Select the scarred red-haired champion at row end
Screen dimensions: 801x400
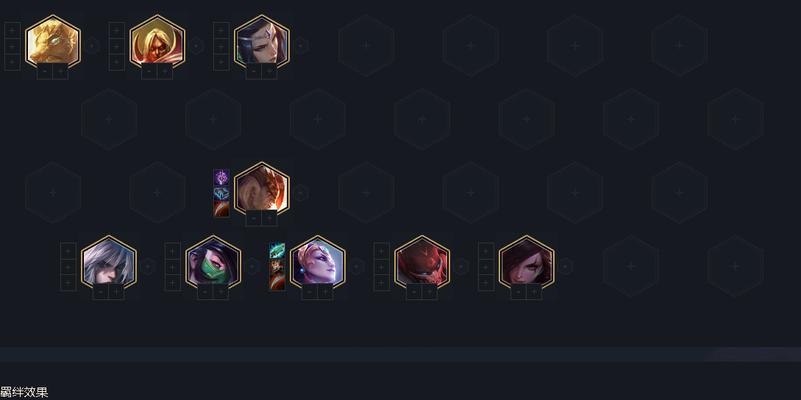point(527,263)
